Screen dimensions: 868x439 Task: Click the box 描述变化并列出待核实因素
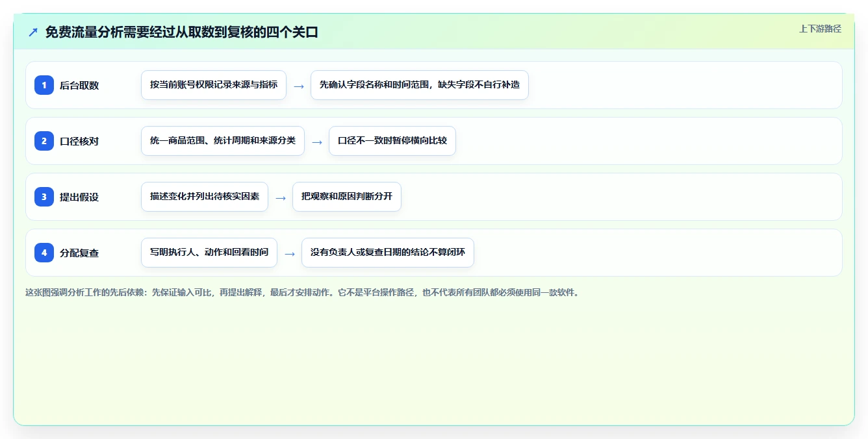(205, 197)
